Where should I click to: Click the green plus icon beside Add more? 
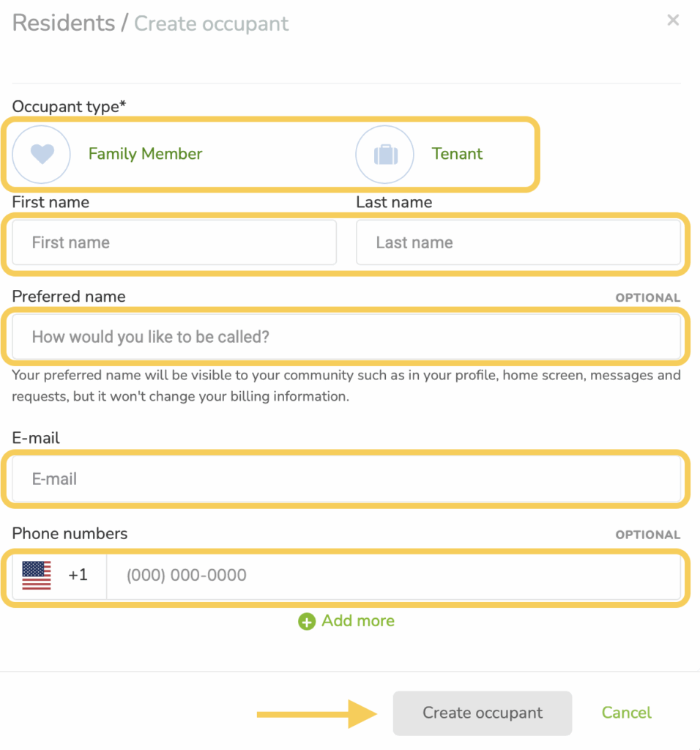(x=307, y=622)
